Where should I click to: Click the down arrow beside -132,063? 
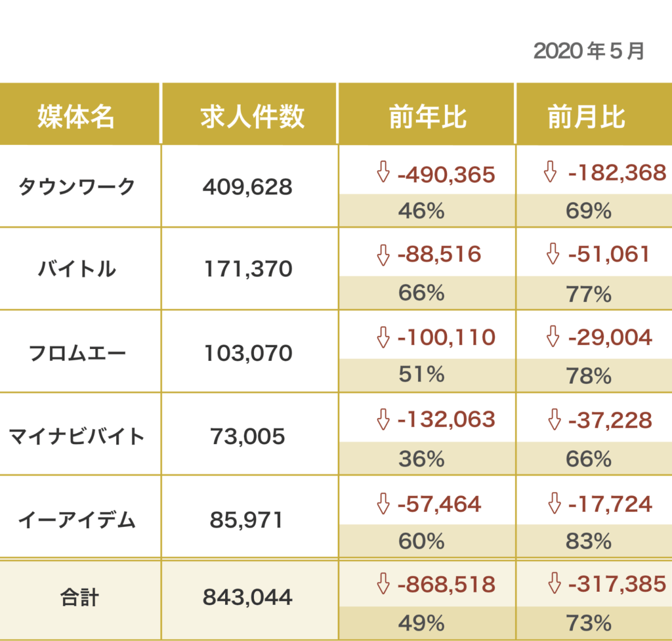[383, 420]
